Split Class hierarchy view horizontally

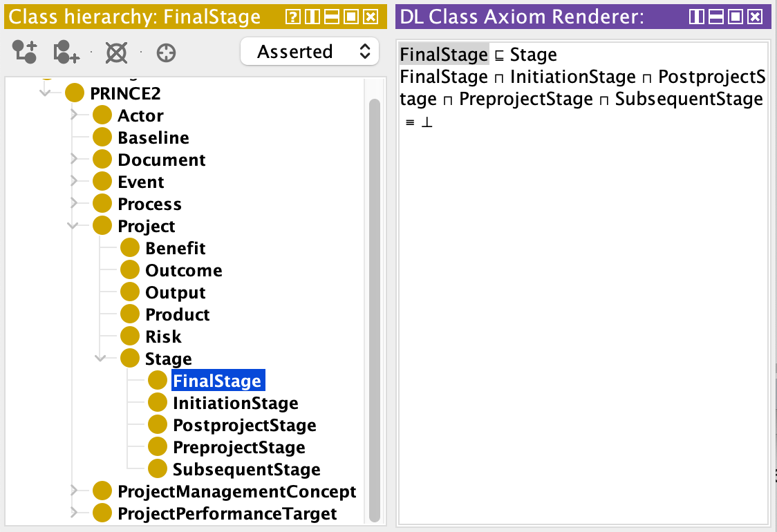pyautogui.click(x=332, y=17)
